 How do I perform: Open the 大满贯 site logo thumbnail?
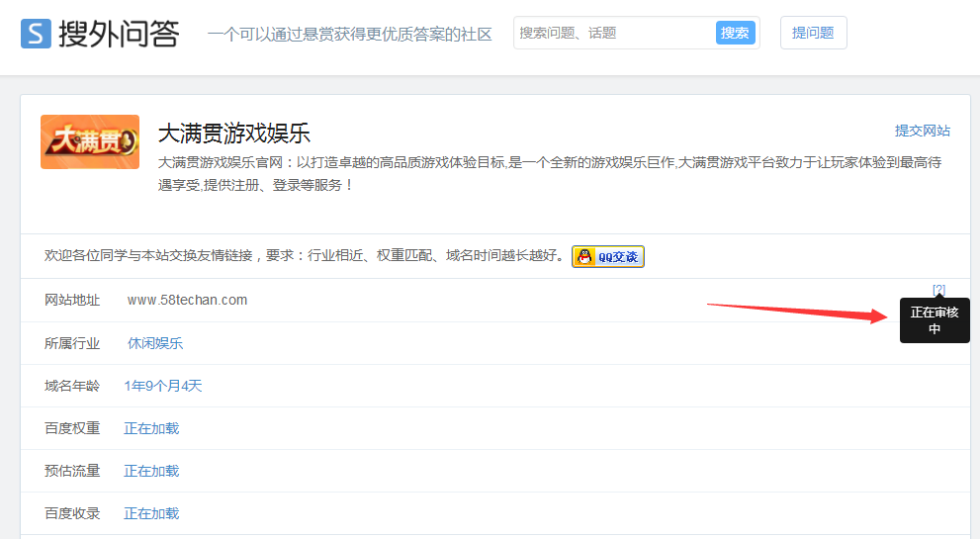90,142
